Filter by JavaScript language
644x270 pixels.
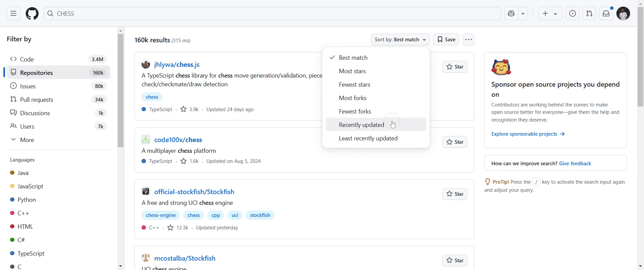click(30, 186)
